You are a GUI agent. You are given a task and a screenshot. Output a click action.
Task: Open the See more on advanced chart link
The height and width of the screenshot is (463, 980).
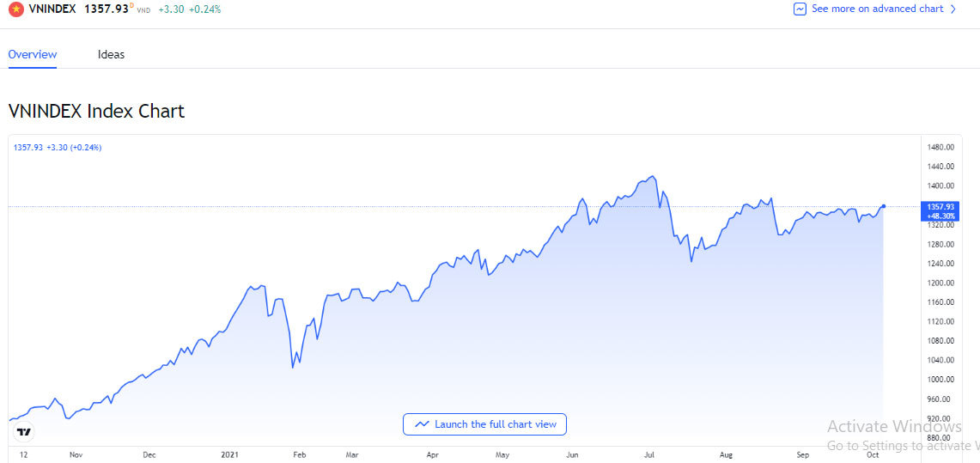877,9
